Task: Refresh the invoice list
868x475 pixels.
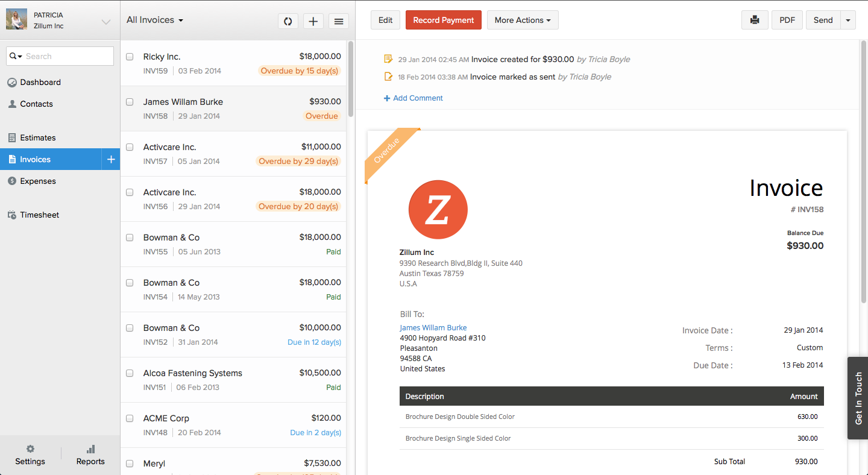Action: click(288, 20)
